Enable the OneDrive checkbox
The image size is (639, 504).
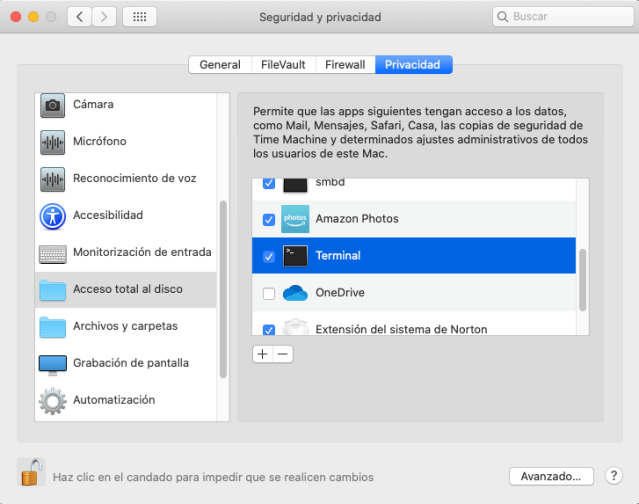268,293
